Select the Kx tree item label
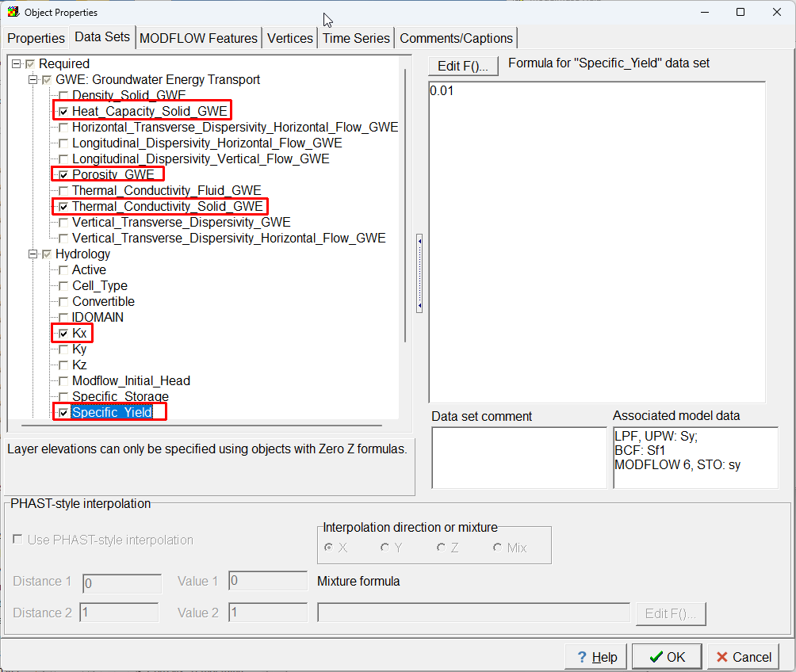Screen dimensions: 796x672 (80, 333)
